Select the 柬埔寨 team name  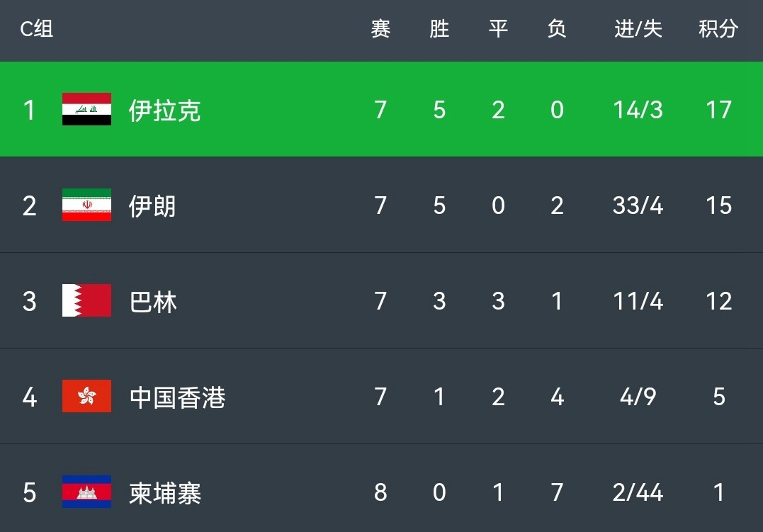[165, 492]
